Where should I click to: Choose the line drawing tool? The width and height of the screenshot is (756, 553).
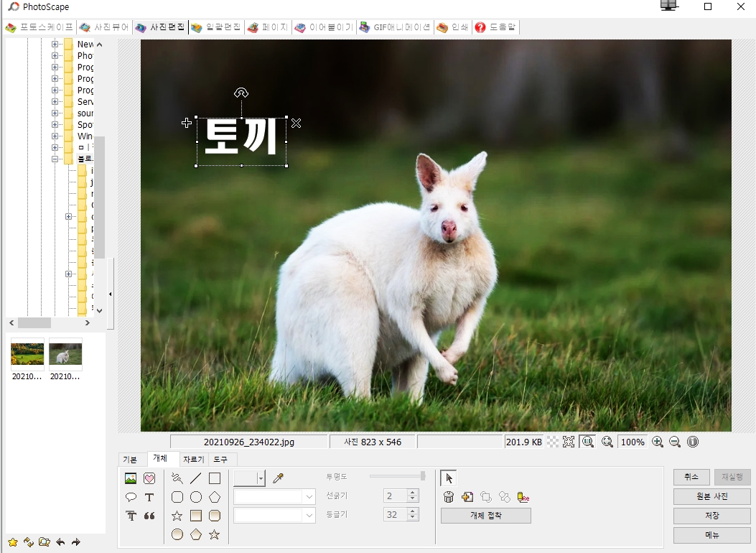click(x=194, y=478)
